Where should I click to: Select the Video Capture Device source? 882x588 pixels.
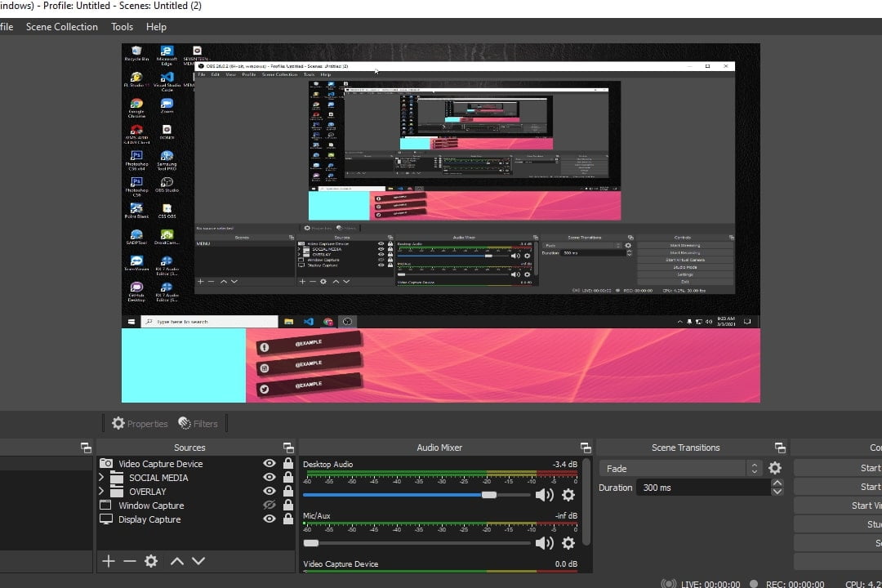pos(160,464)
